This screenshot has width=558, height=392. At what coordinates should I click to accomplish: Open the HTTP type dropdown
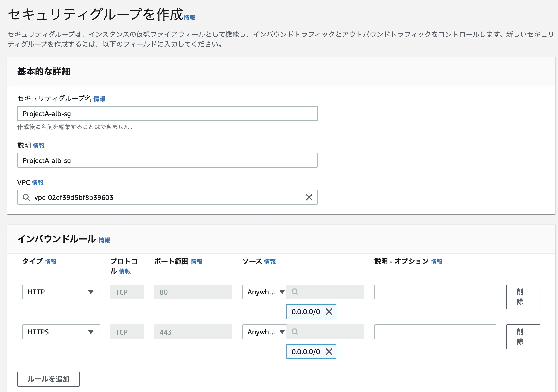(61, 292)
